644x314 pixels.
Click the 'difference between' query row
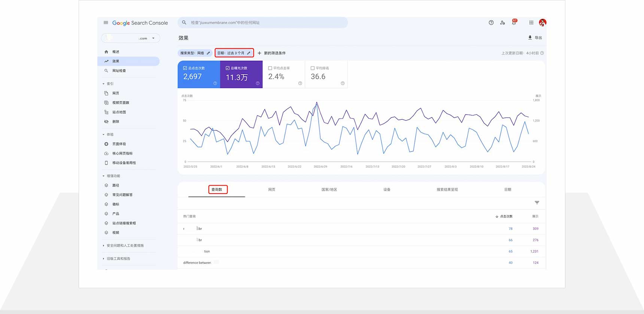[362, 263]
